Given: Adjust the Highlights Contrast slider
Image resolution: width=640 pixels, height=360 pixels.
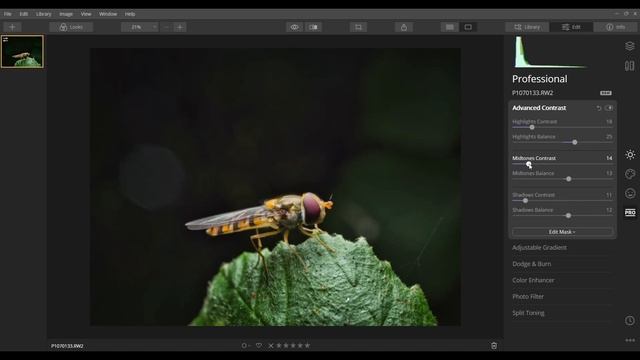Looking at the screenshot, I should (x=532, y=127).
